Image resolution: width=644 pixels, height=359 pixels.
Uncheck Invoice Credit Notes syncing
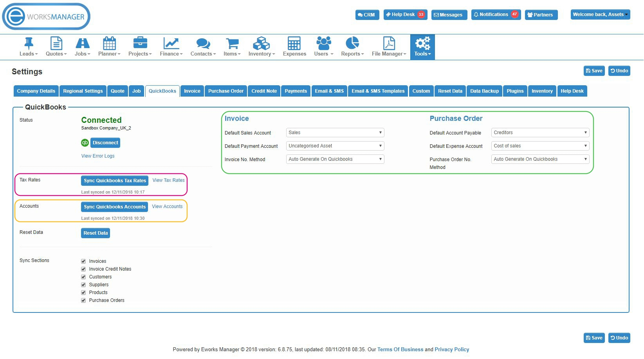click(x=83, y=269)
